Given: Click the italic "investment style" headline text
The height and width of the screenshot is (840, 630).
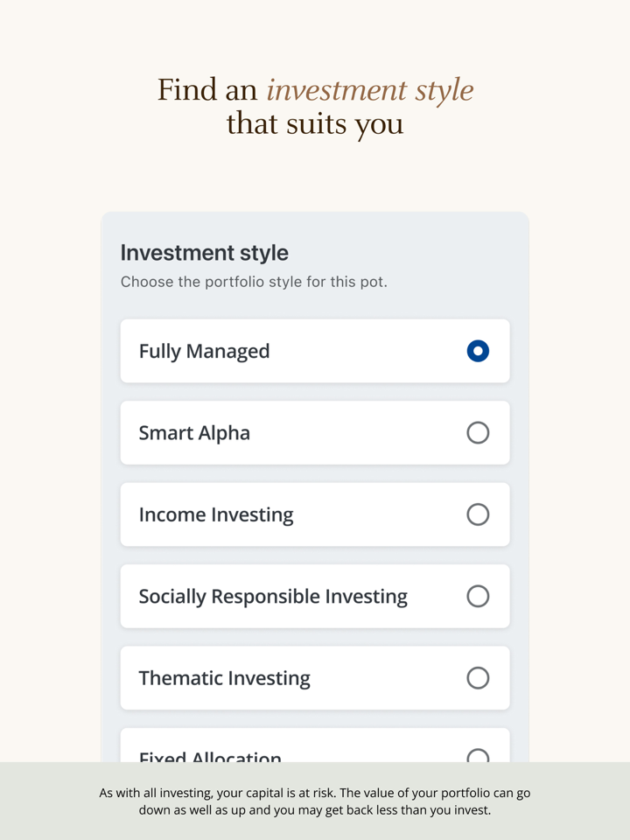Looking at the screenshot, I should [x=369, y=90].
